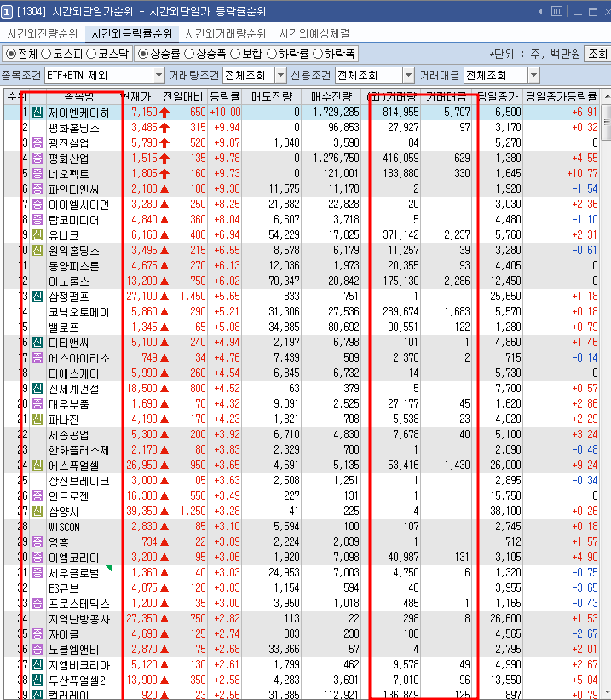
Task: Open the 거래대금 dropdown
Action: point(533,75)
